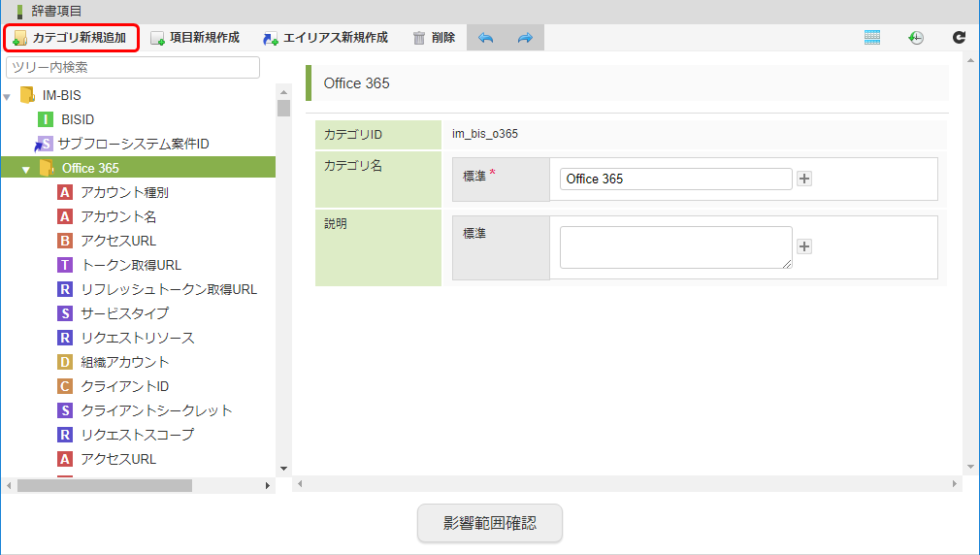Select the トークン取得URL tree item
The height and width of the screenshot is (555, 980).
(130, 265)
